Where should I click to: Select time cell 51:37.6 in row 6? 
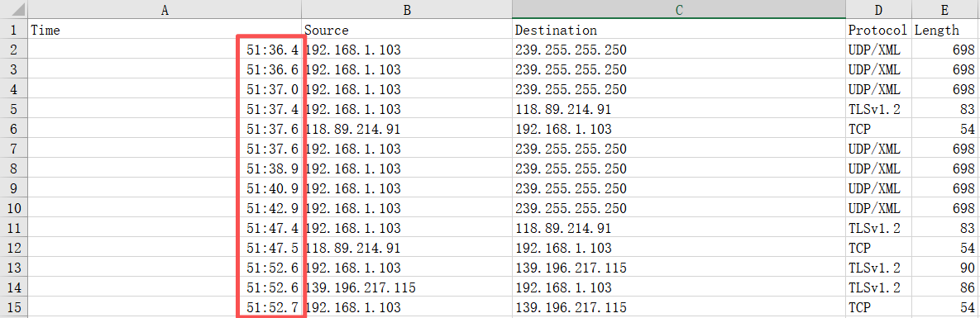click(x=165, y=129)
